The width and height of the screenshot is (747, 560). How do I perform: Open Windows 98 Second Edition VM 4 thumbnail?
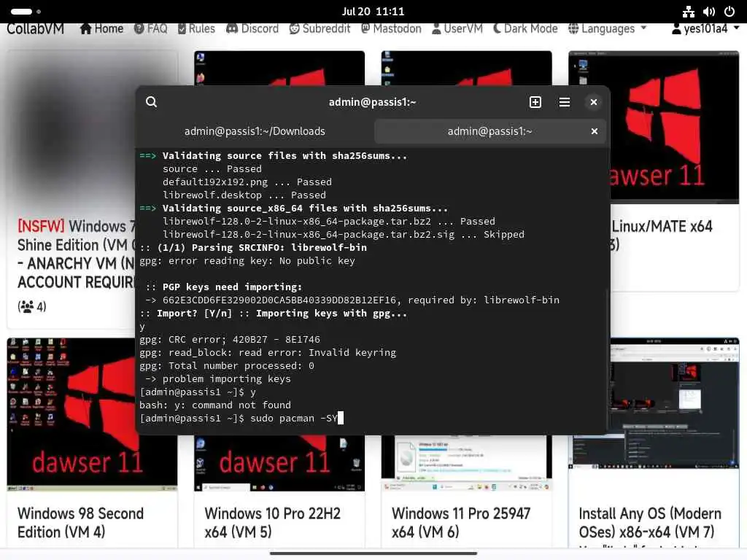tap(92, 414)
